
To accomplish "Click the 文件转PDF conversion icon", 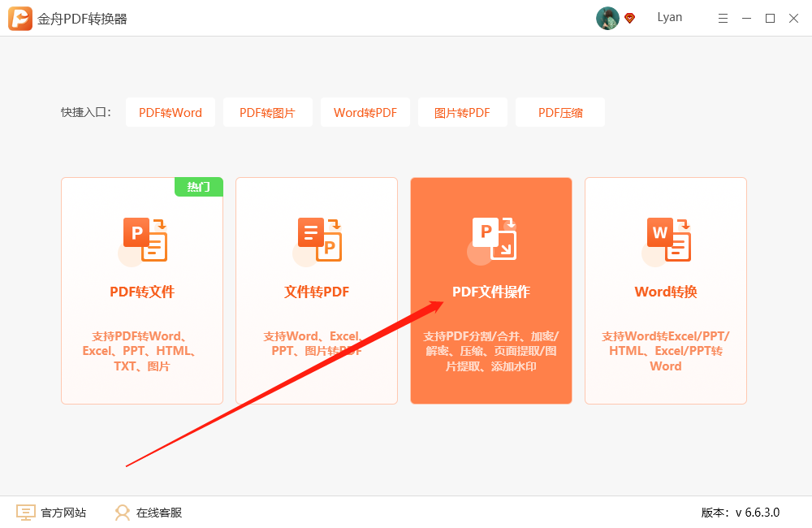I will click(318, 241).
